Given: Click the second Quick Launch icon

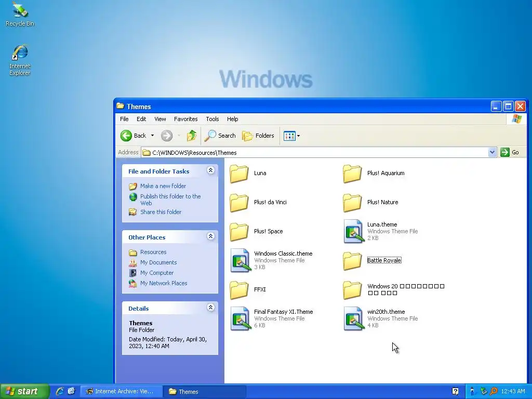Looking at the screenshot, I should click(71, 391).
